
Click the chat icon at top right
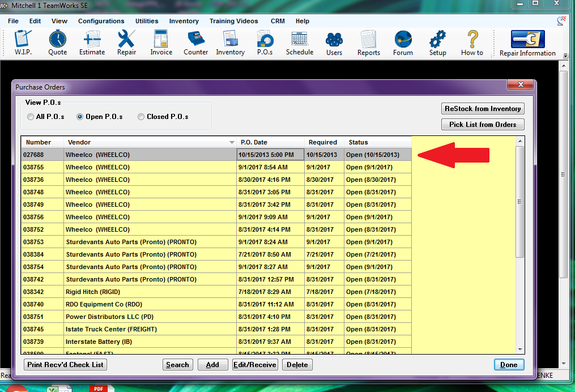(x=561, y=21)
